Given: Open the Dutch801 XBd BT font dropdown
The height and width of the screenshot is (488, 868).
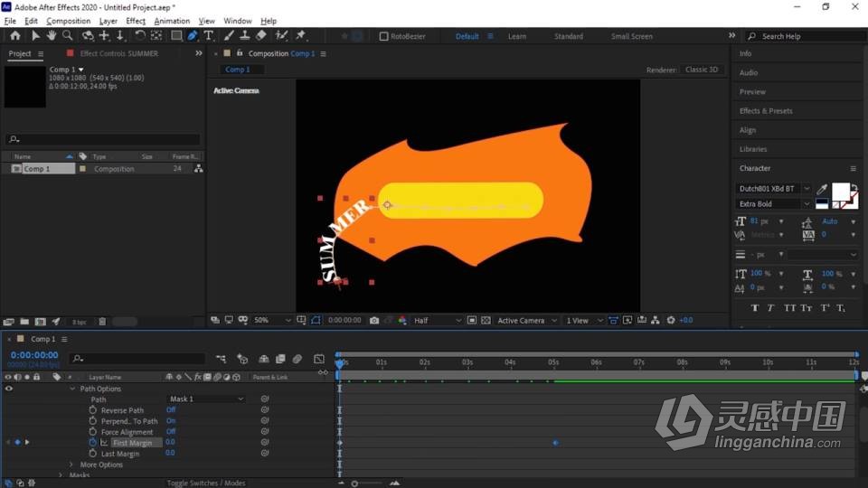Looking at the screenshot, I should tap(773, 189).
